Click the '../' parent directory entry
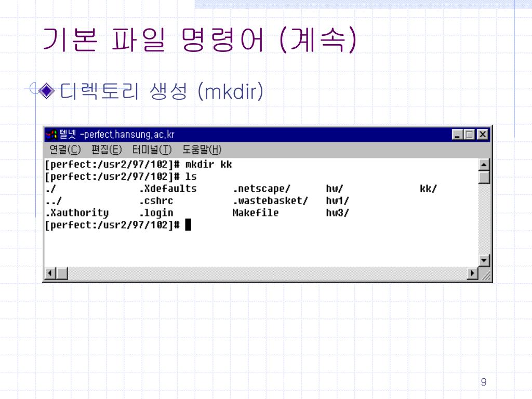Screen dimensions: 532x399 (54, 201)
